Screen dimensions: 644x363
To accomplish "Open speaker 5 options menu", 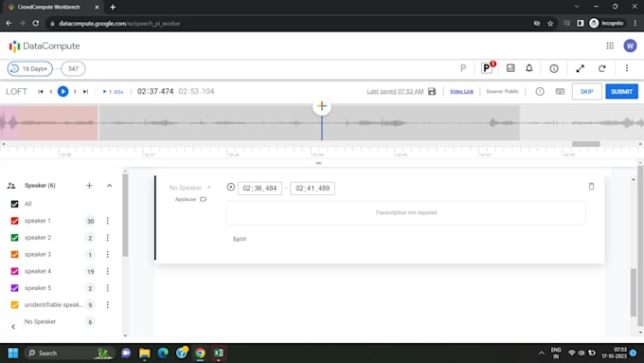I will click(108, 288).
